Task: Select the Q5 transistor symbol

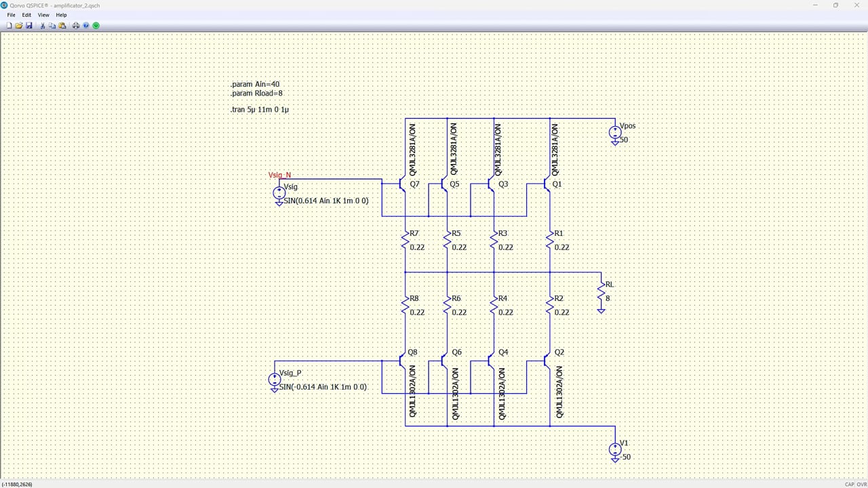Action: [443, 183]
